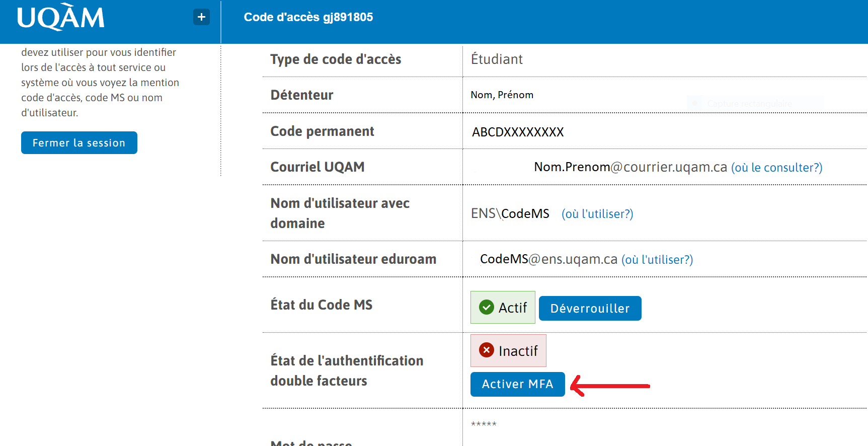This screenshot has width=868, height=446.
Task: Select the Code permanent value ABCDXXXXXXXX
Action: 518,132
